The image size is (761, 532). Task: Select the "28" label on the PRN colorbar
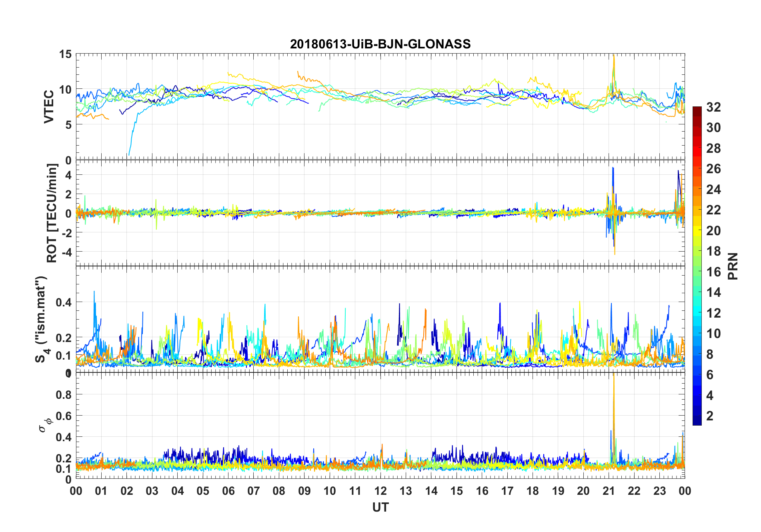pyautogui.click(x=713, y=148)
